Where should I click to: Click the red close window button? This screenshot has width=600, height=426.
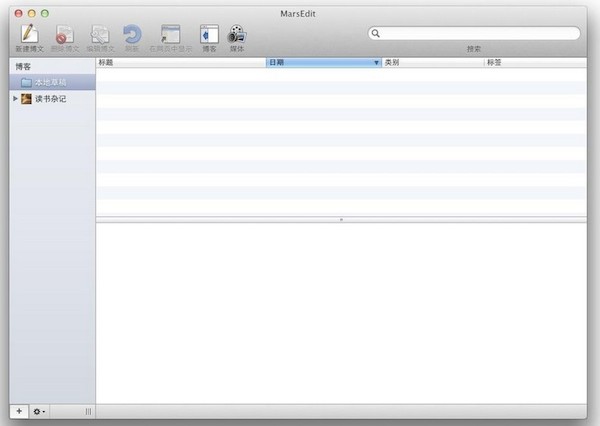tap(18, 13)
